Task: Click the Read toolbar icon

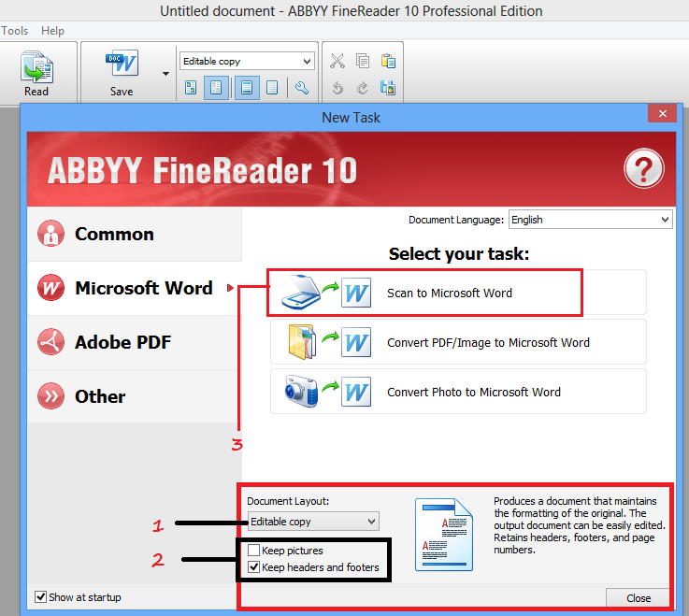Action: pos(36,67)
